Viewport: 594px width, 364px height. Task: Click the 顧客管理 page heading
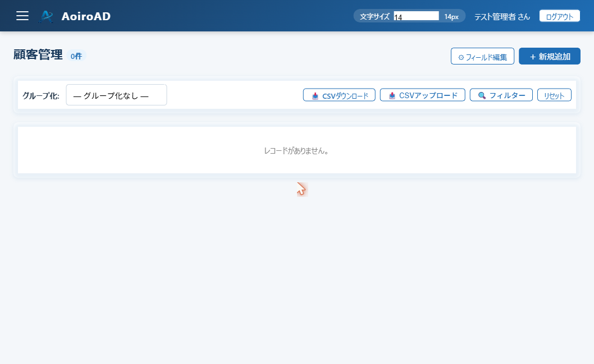coord(38,55)
